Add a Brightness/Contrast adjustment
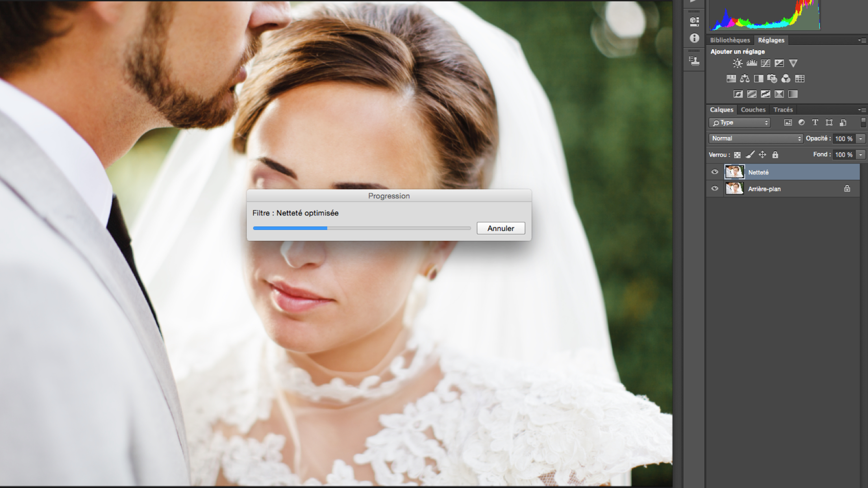Image resolution: width=868 pixels, height=488 pixels. pyautogui.click(x=737, y=63)
